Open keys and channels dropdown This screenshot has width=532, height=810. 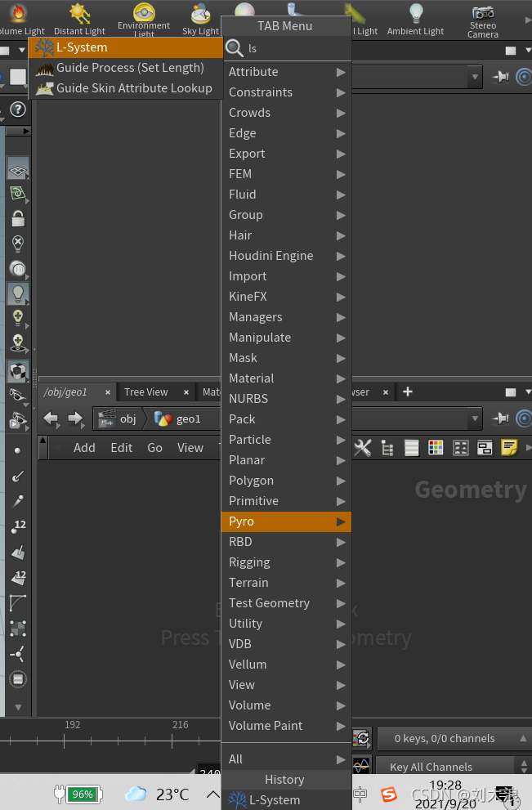click(454, 738)
